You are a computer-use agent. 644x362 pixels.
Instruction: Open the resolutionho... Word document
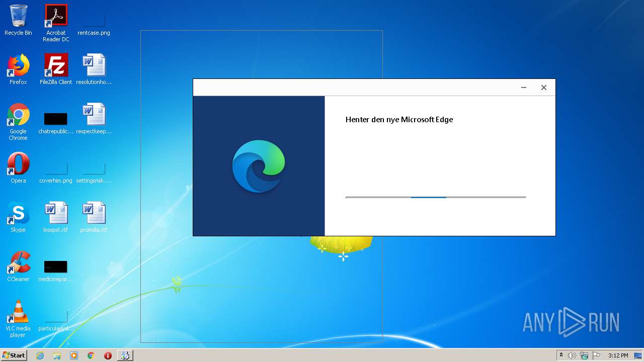tap(94, 69)
